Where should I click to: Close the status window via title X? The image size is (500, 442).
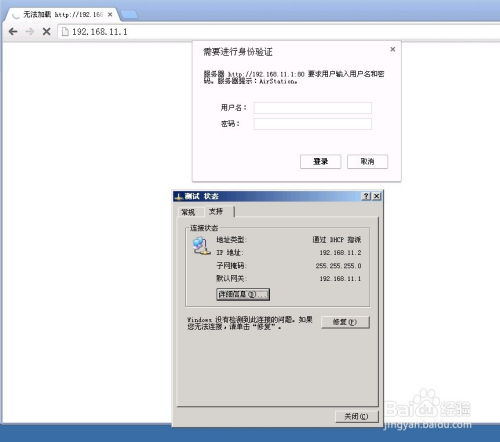[x=376, y=196]
